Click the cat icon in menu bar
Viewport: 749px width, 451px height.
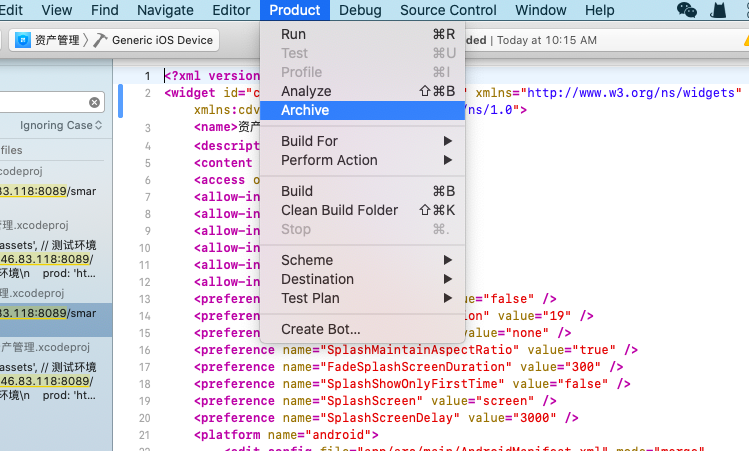718,10
